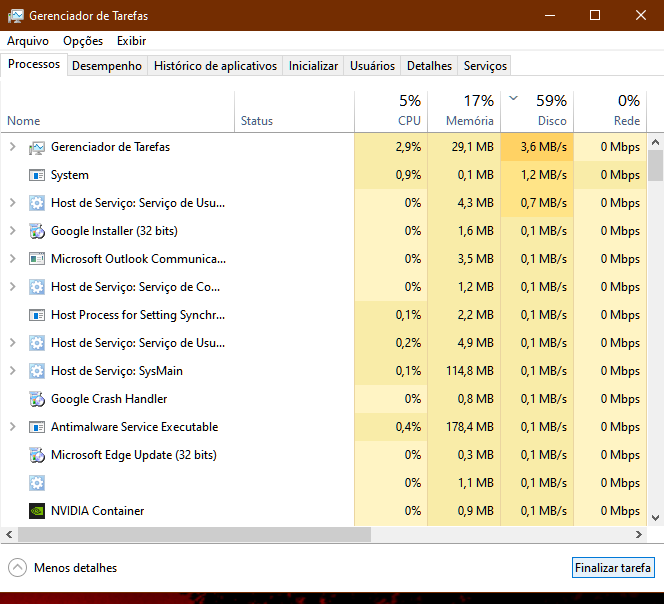Click the Host de Serviço: SysMain gear icon

point(37,371)
